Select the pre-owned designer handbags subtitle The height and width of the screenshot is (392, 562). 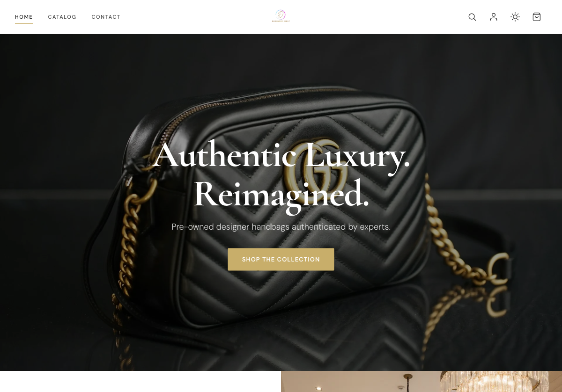pyautogui.click(x=281, y=227)
